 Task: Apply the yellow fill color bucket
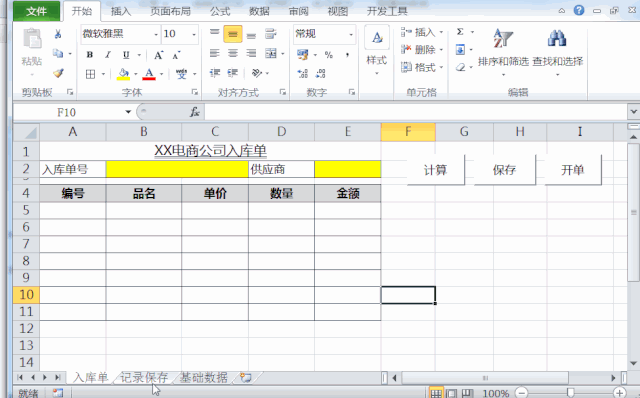pyautogui.click(x=123, y=74)
